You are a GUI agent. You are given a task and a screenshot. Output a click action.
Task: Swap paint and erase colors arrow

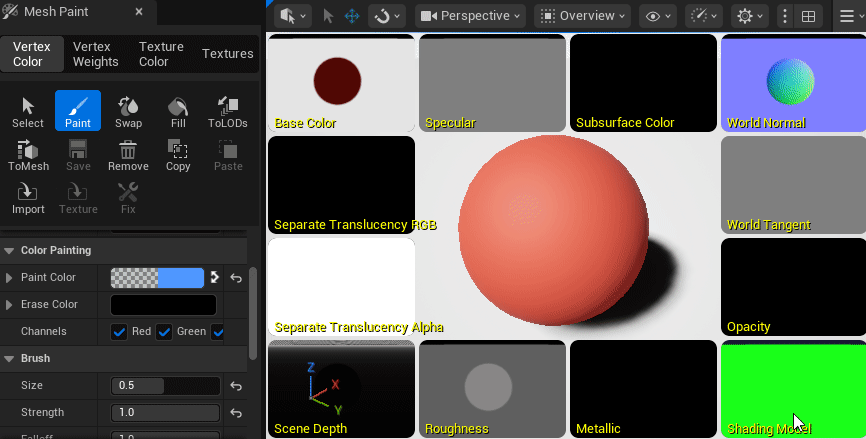(215, 277)
